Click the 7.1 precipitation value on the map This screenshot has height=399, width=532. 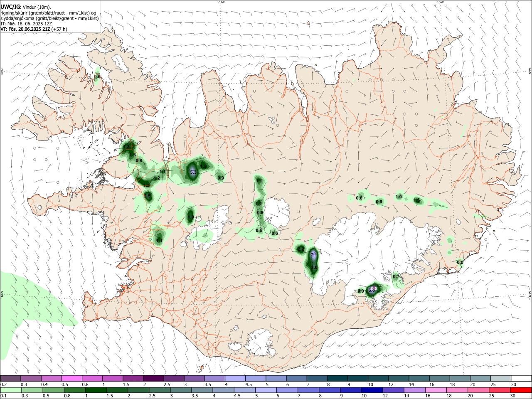pos(314,255)
